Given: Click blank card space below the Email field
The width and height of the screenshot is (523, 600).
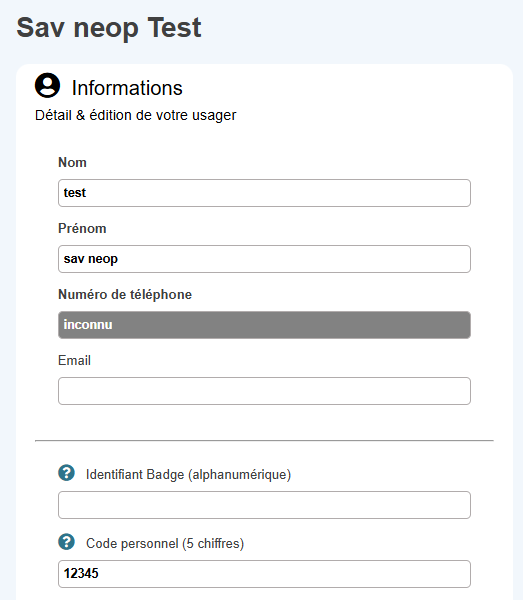Looking at the screenshot, I should 264,422.
